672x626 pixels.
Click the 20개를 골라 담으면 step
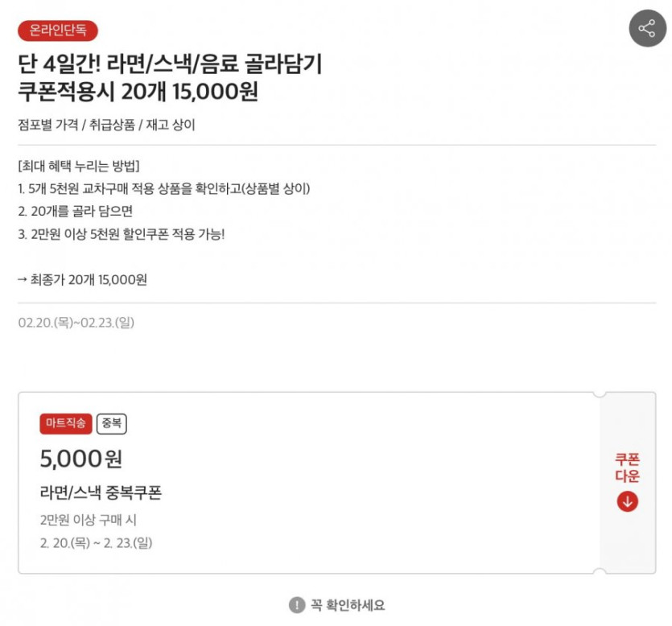75,212
